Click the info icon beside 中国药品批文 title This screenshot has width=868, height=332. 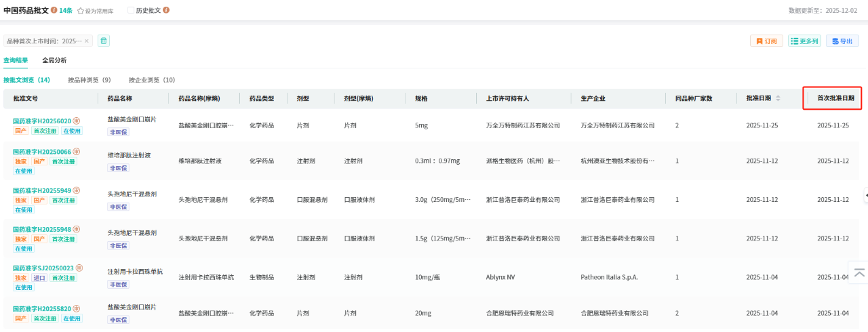(x=54, y=11)
